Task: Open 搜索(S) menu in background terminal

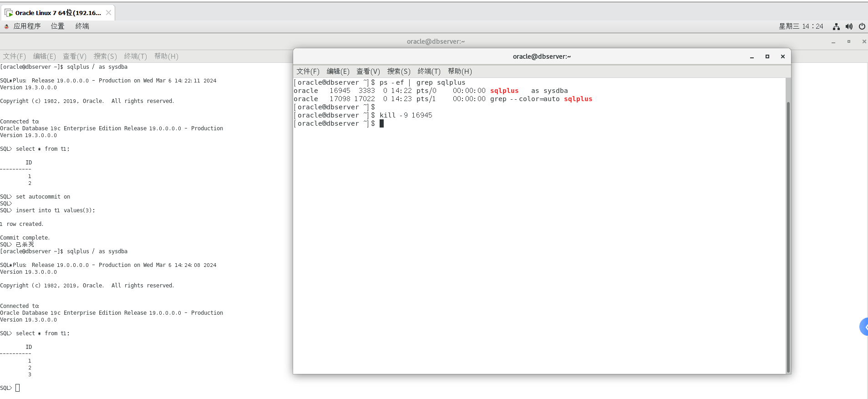Action: [105, 56]
